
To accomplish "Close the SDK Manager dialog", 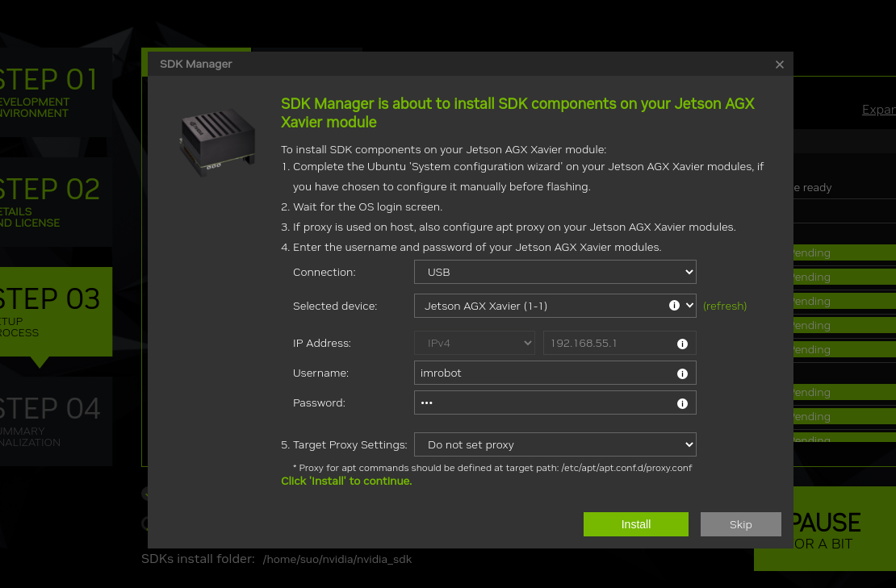I will (x=780, y=65).
